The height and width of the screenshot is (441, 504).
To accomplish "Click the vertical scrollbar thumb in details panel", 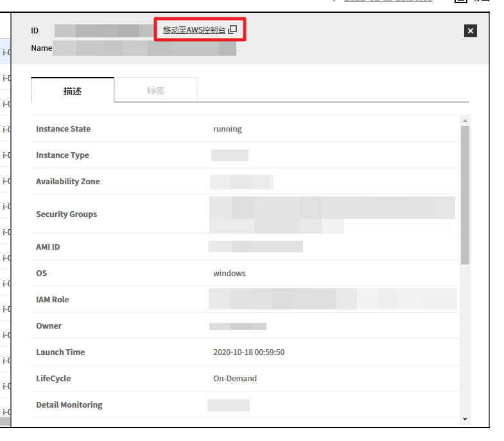I will [x=465, y=193].
